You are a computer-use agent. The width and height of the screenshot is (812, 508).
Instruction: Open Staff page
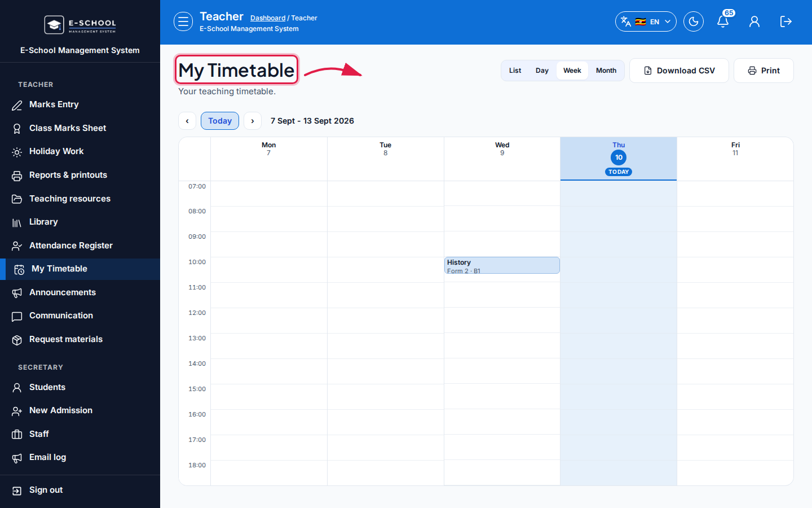80,434
